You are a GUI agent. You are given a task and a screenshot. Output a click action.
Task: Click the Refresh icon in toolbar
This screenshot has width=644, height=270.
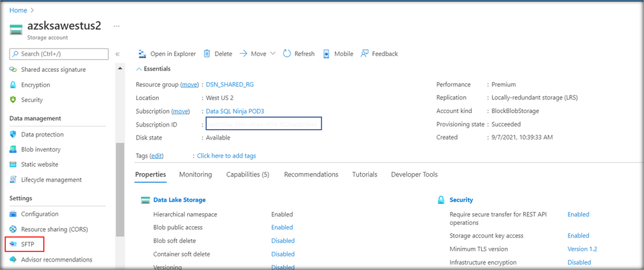coord(287,54)
